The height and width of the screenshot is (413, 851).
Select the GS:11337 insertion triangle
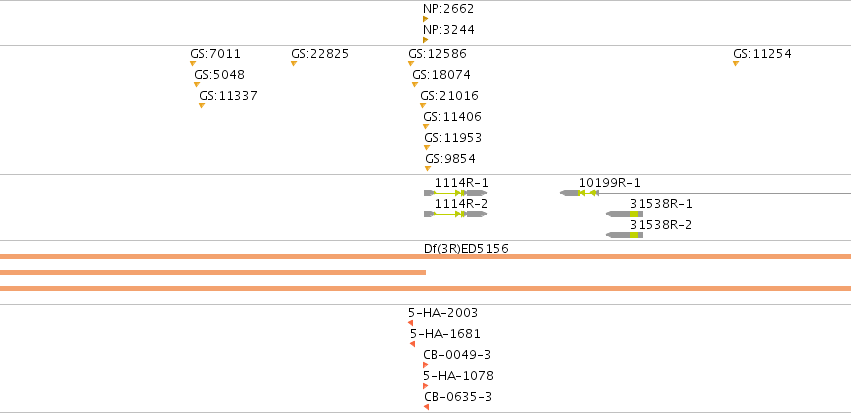point(202,106)
